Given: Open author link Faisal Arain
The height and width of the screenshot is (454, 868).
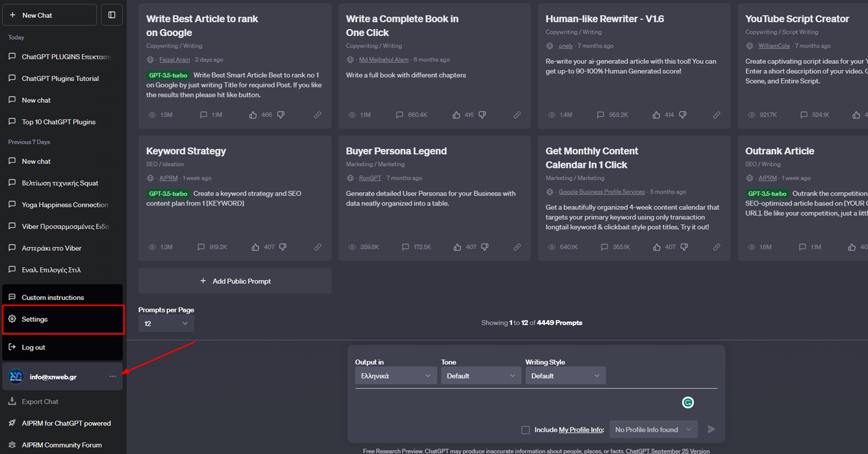Looking at the screenshot, I should coord(175,60).
